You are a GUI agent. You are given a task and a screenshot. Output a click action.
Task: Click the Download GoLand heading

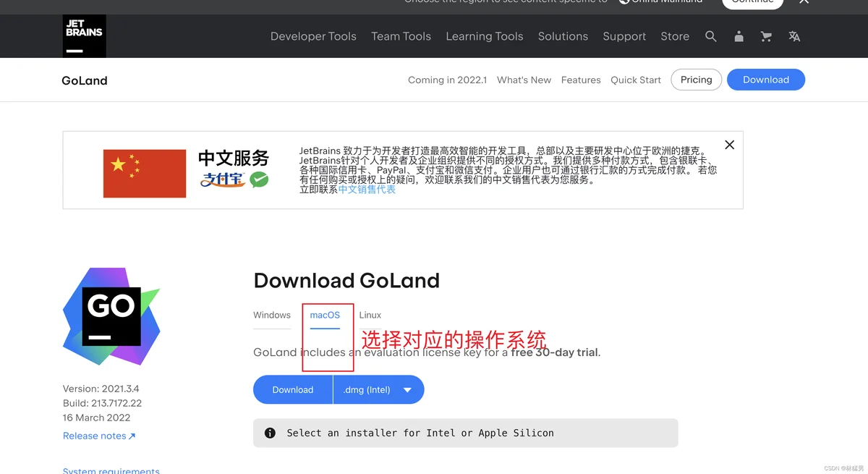346,280
